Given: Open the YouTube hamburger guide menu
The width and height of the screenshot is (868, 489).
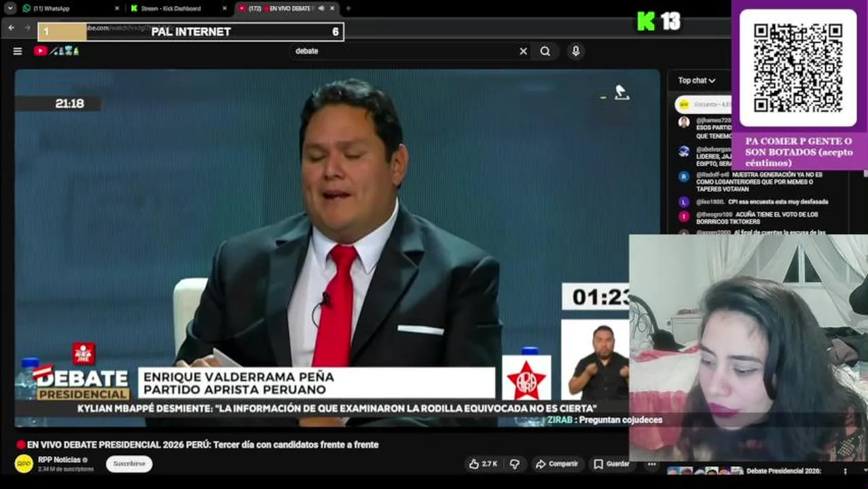Looking at the screenshot, I should click(x=18, y=51).
